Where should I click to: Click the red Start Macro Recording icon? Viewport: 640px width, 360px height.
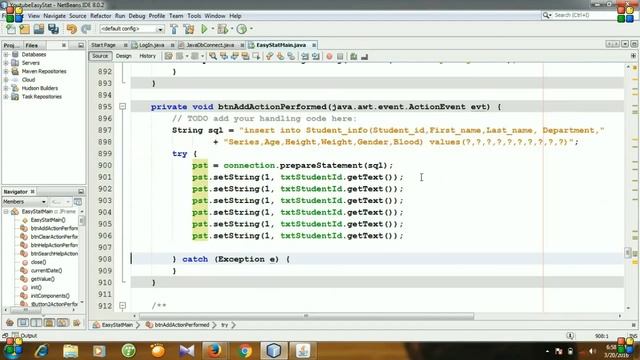click(x=329, y=56)
